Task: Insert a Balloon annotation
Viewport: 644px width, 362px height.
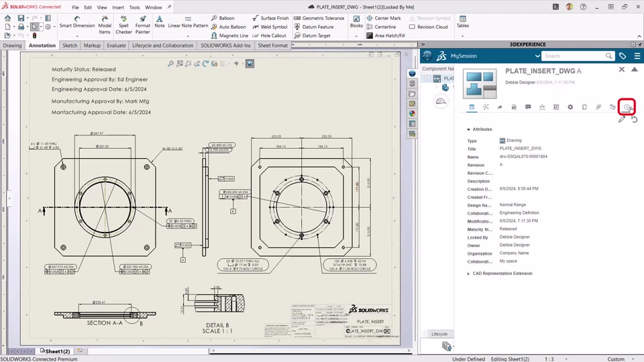Action: pos(223,18)
